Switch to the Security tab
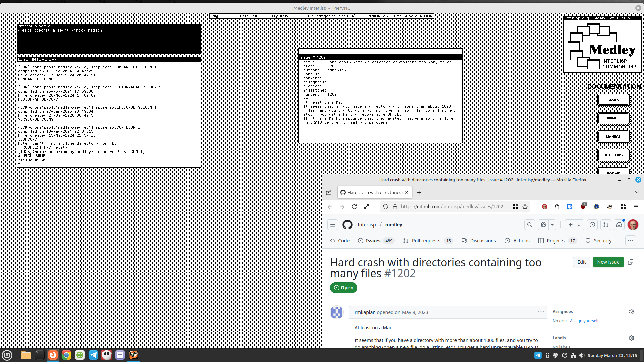 tap(598, 241)
